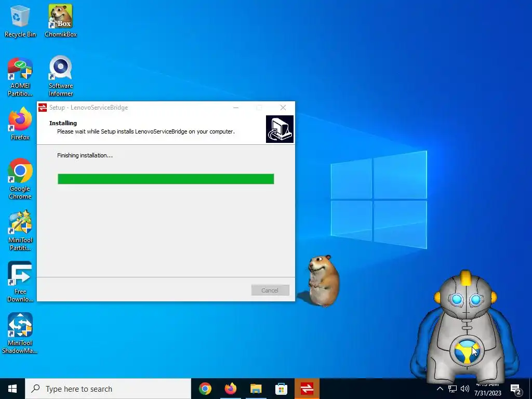Open File Explorer from the taskbar
The height and width of the screenshot is (399, 532).
click(256, 389)
